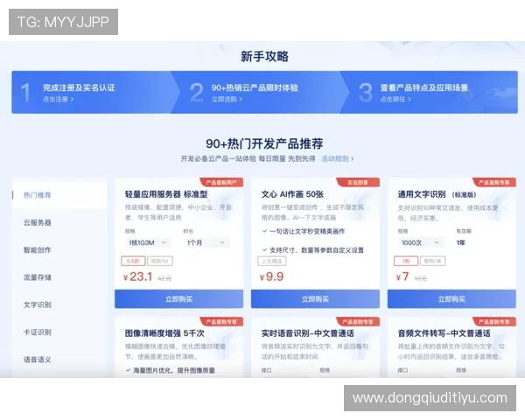Viewport: 525px width, 420px height.
Task: Click the 轻量应用服务器 标准型 title
Action: [166, 194]
